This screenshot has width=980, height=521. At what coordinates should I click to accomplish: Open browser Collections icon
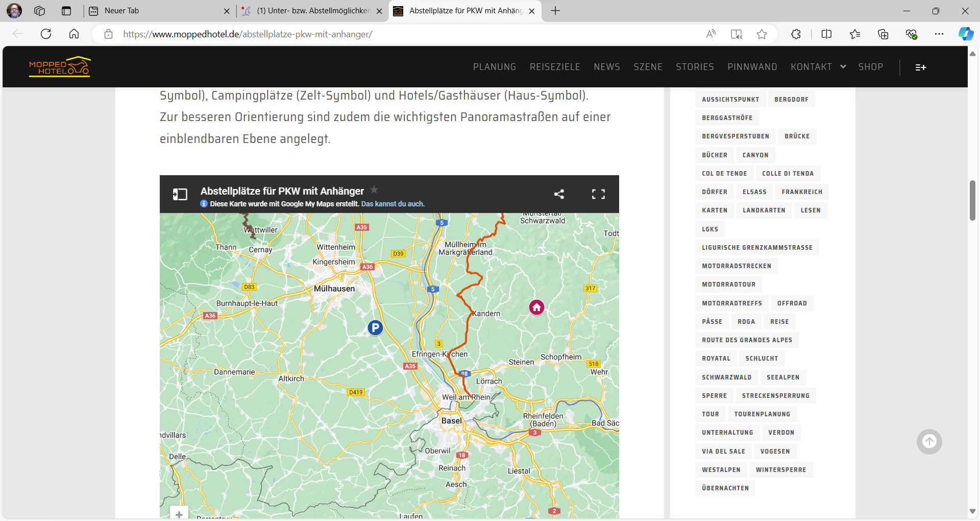point(883,34)
